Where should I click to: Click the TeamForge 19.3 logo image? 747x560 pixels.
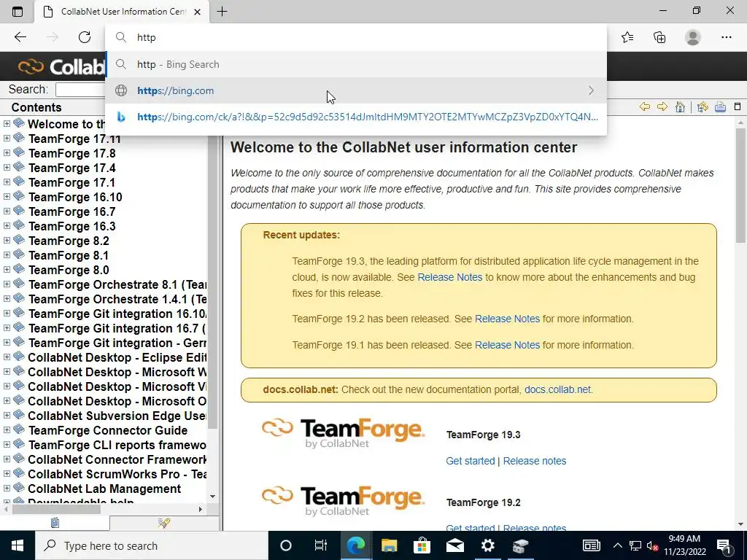click(343, 433)
